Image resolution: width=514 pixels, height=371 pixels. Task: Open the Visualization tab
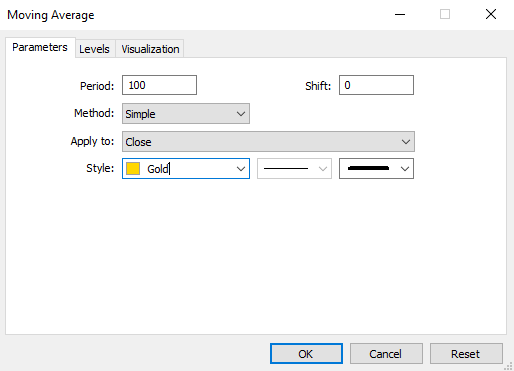[x=150, y=49]
